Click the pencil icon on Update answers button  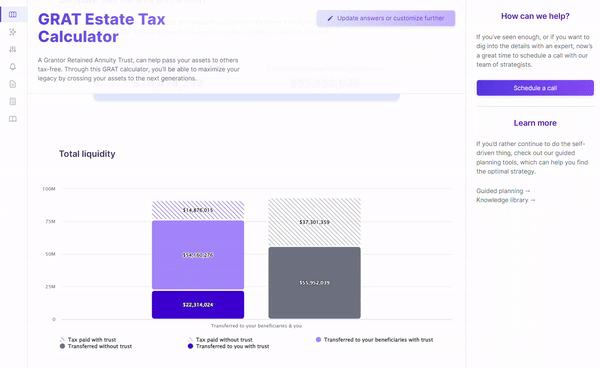pos(330,18)
